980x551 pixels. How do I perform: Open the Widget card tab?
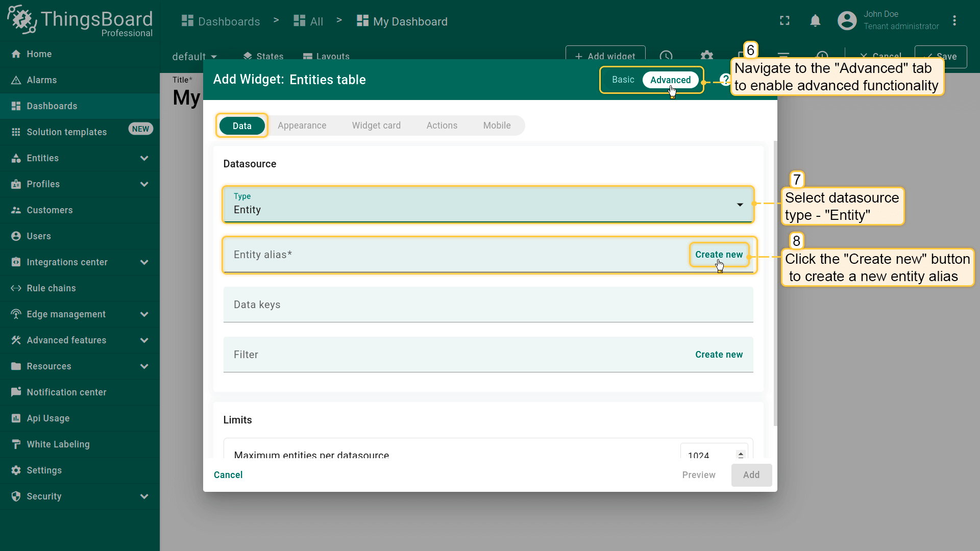coord(376,126)
